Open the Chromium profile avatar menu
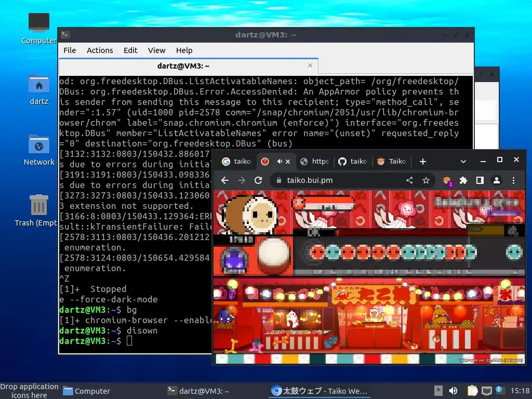This screenshot has height=399, width=532. click(x=496, y=180)
